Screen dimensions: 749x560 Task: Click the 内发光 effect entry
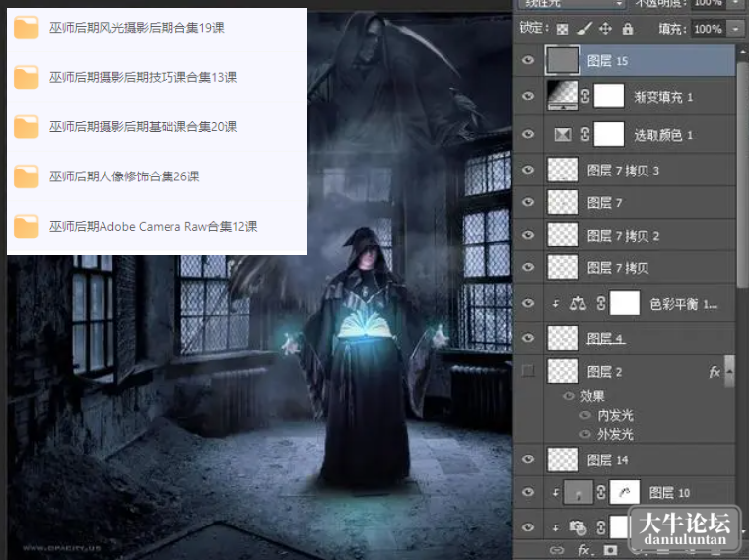coord(615,415)
